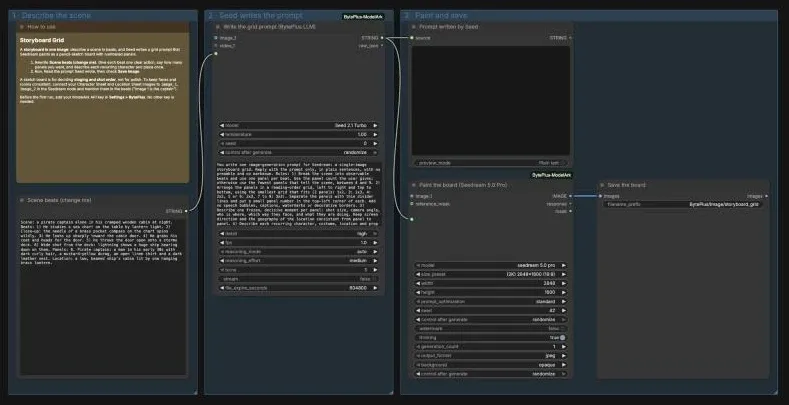Click the image_1 input socket on Paint the board
789x405 pixels.
pos(412,196)
